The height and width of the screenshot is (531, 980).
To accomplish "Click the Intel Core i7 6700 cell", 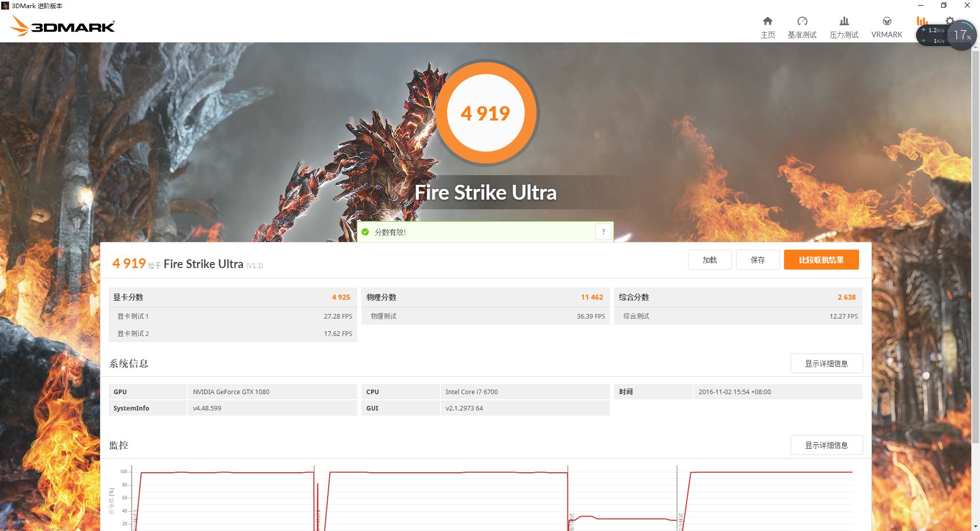I will pyautogui.click(x=525, y=392).
